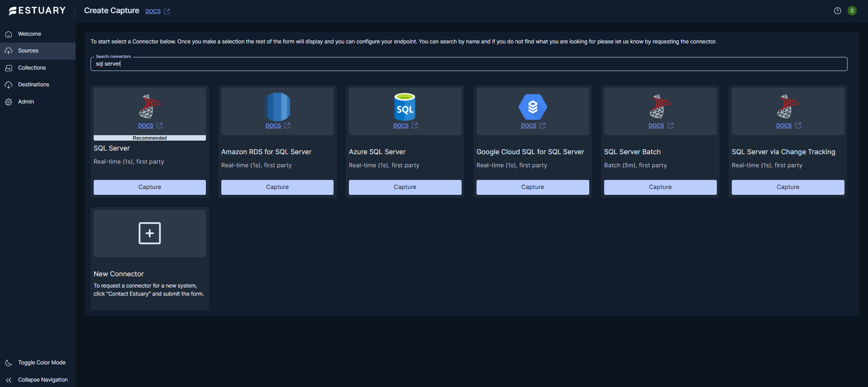The image size is (868, 387).
Task: Click the Welcome home icon
Action: (9, 34)
